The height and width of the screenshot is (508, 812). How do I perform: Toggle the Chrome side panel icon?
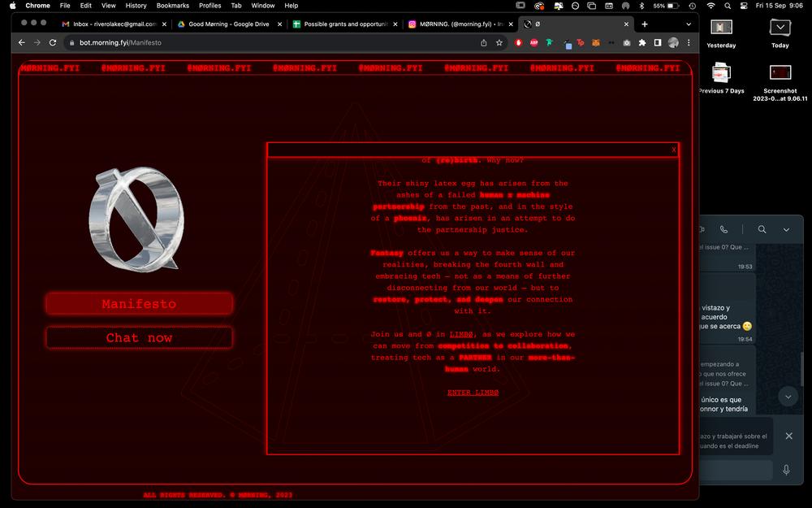tap(658, 42)
